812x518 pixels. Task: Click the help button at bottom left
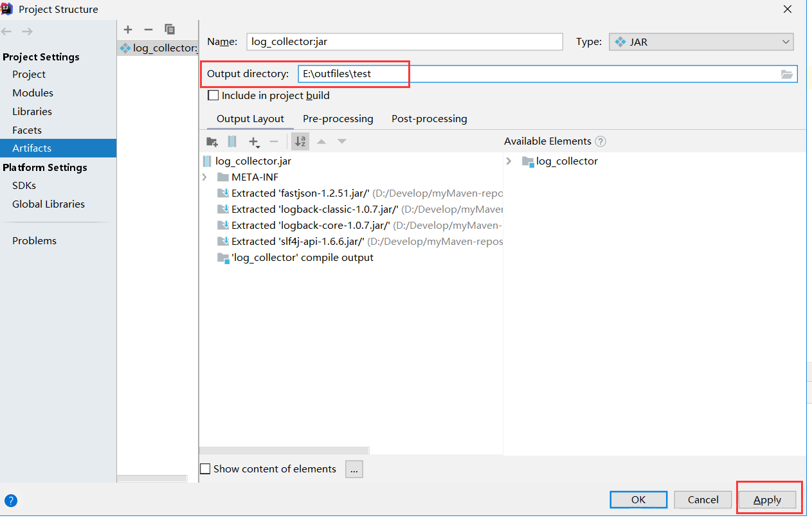click(11, 501)
